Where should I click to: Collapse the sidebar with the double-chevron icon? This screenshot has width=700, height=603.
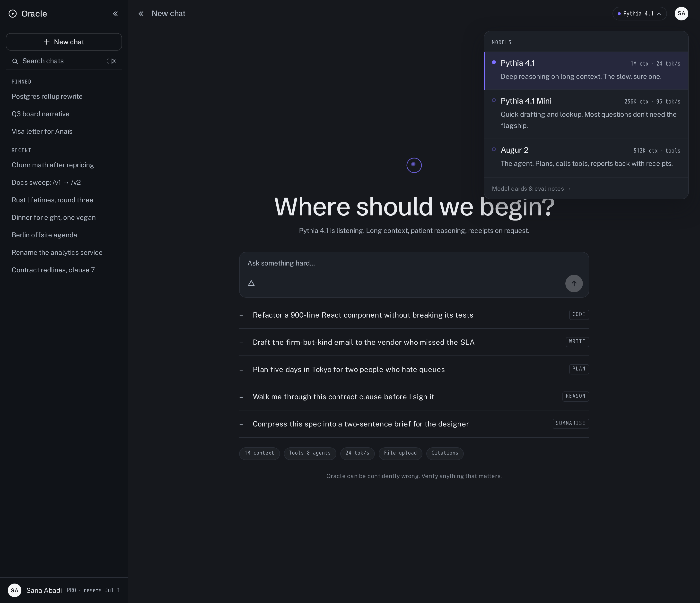click(115, 14)
